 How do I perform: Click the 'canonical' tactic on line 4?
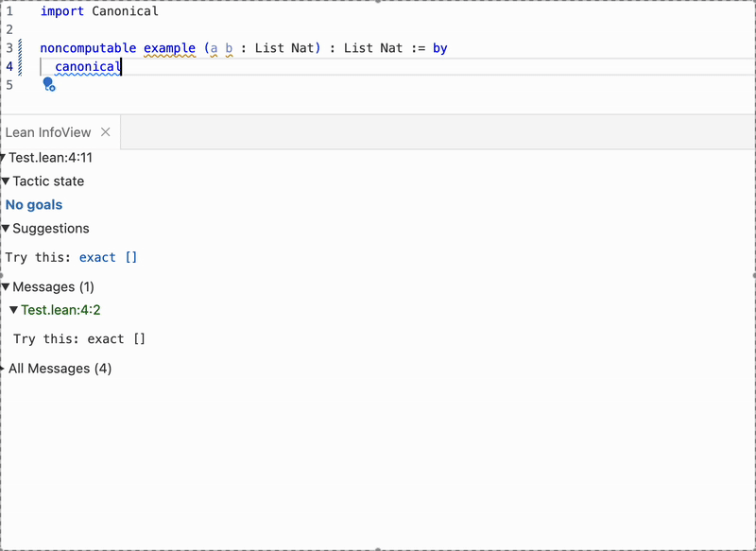point(87,67)
